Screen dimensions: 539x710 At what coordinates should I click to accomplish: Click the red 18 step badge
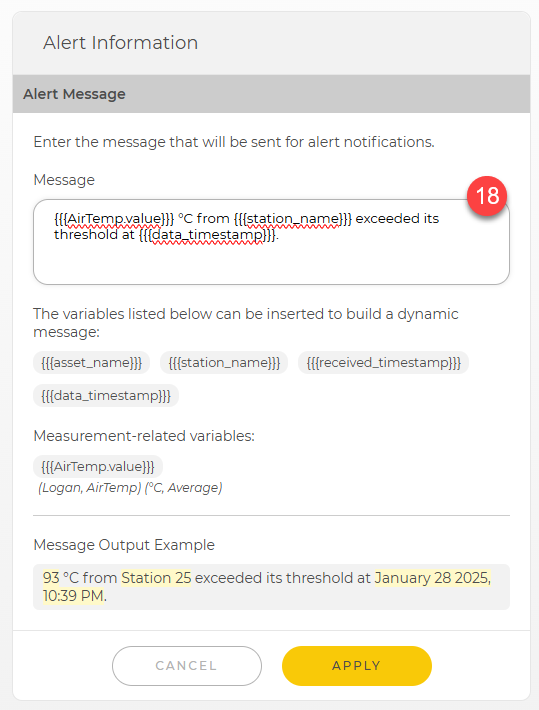[x=487, y=196]
